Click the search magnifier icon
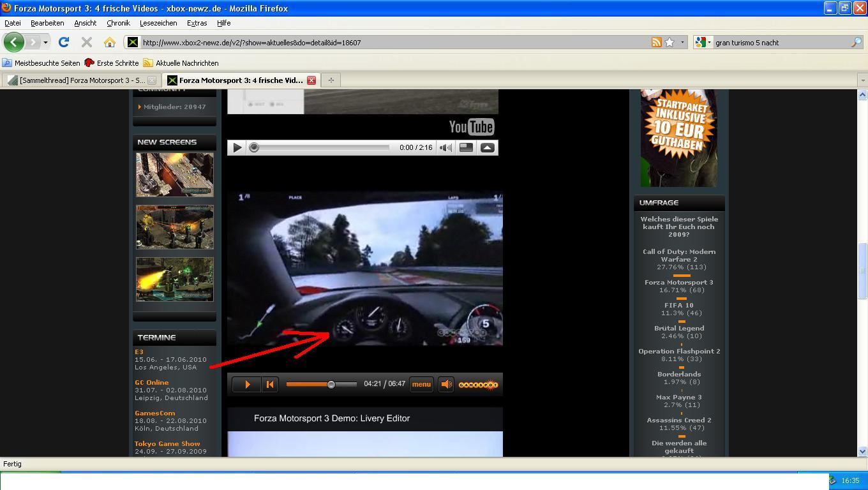Image resolution: width=868 pixels, height=490 pixels. [856, 42]
